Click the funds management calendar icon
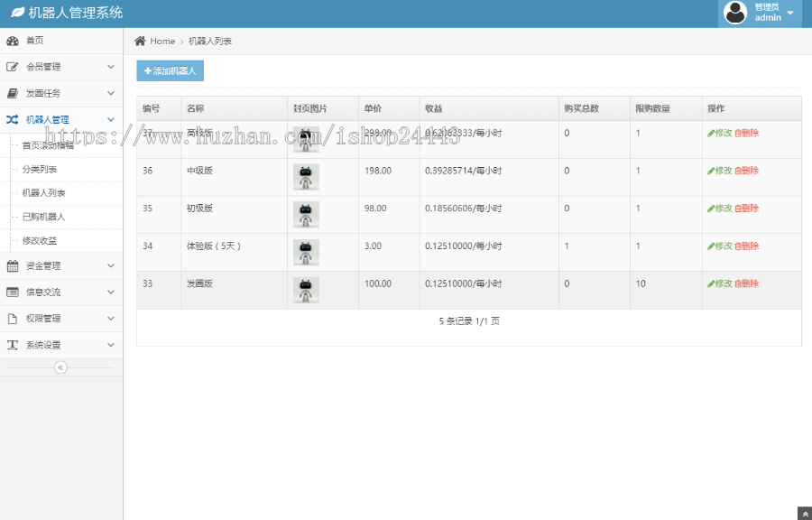This screenshot has width=812, height=520. coord(13,266)
